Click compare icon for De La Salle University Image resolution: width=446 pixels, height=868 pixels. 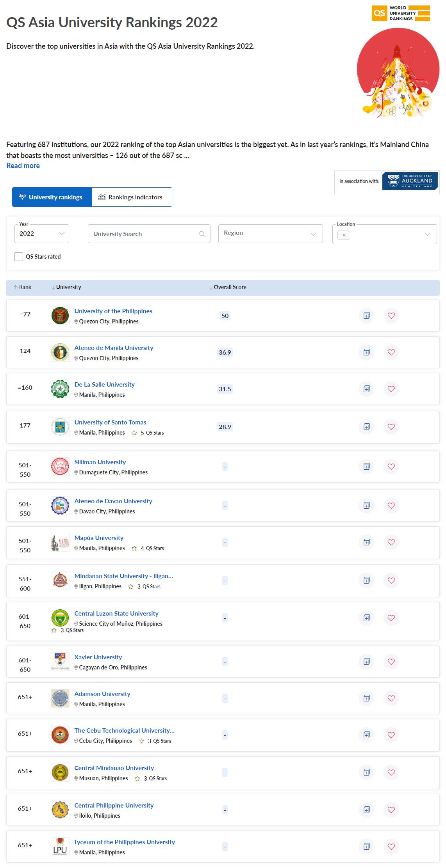click(x=366, y=389)
